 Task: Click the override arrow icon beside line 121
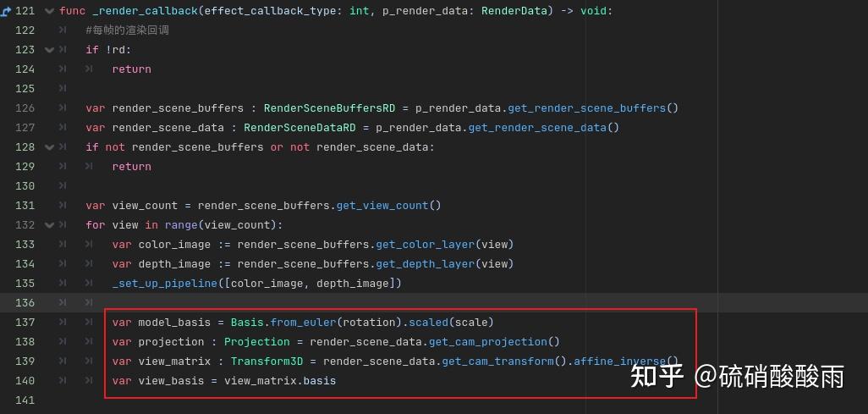(x=5, y=10)
